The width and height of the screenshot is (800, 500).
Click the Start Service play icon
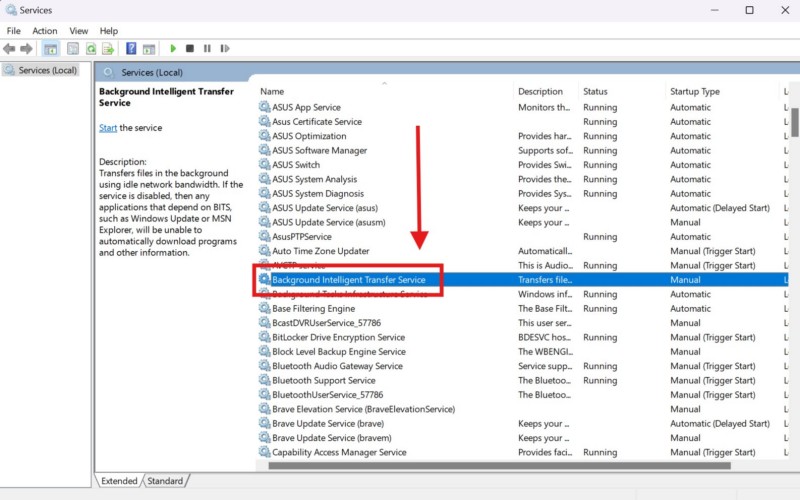click(x=173, y=48)
